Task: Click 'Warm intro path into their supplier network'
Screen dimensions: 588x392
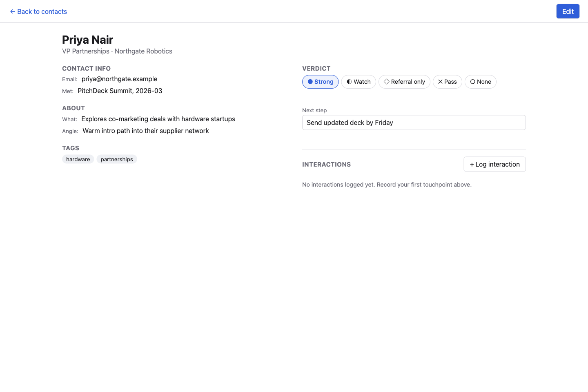Action: point(146,131)
